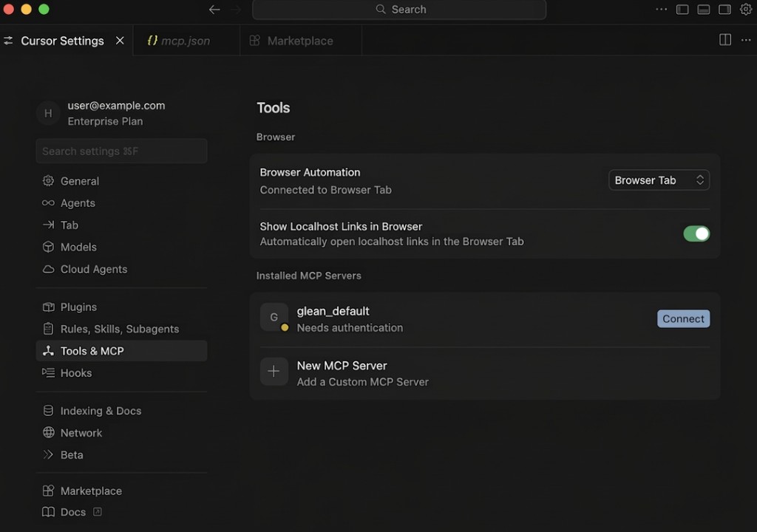
Task: Toggle the split editor layout control top right
Action: coord(724,40)
